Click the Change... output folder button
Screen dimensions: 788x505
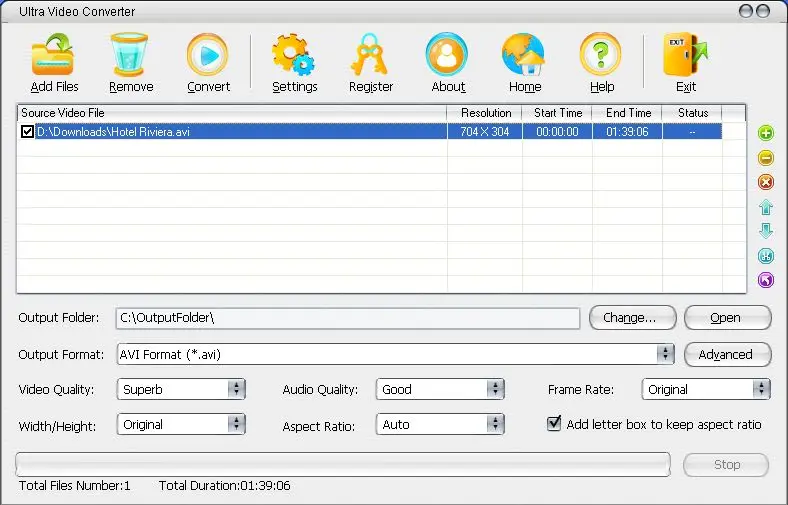633,318
